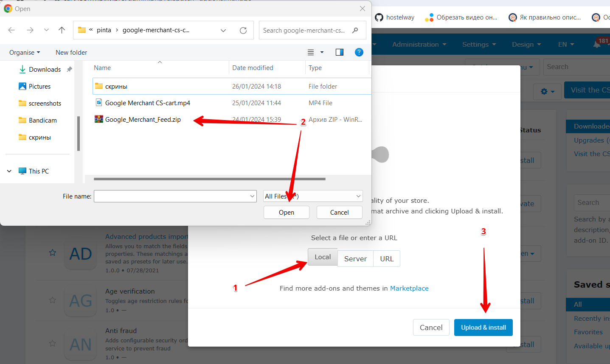This screenshot has width=610, height=364.
Task: Favorite the Age verification add-on star
Action: [x=53, y=300]
